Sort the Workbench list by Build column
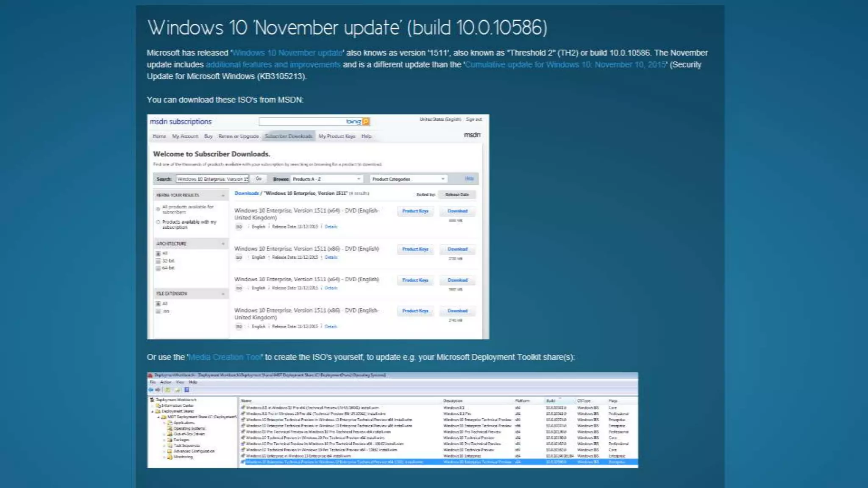The width and height of the screenshot is (868, 488). pos(551,401)
